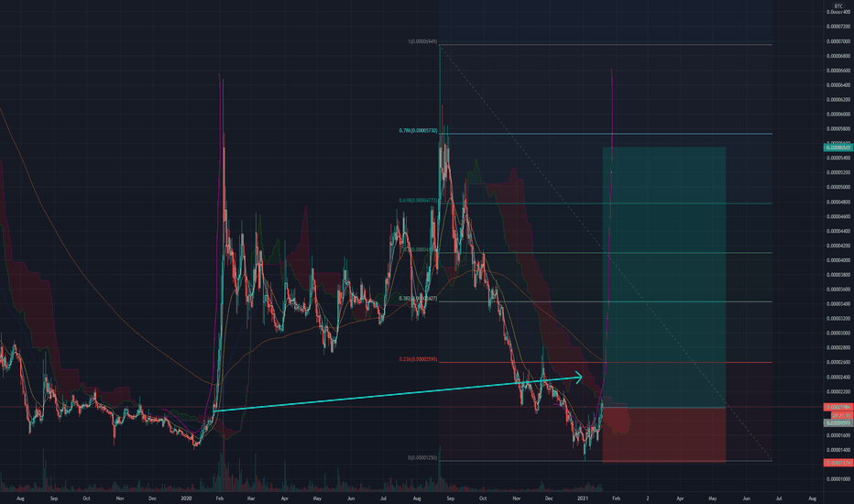This screenshot has width=854, height=504.
Task: Select the 2020 label on the time axis
Action: pyautogui.click(x=186, y=499)
